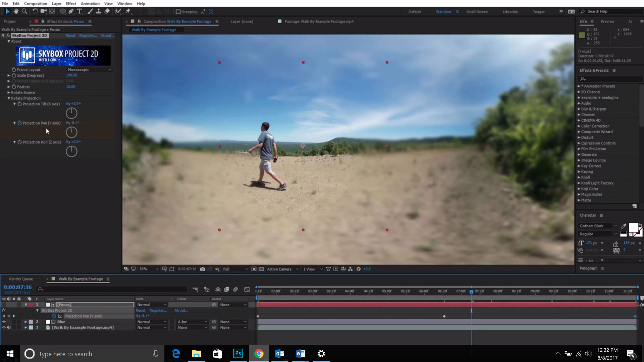
Task: Toggle visibility of Walk By Example Footage.mp4 layer
Action: coord(4,327)
